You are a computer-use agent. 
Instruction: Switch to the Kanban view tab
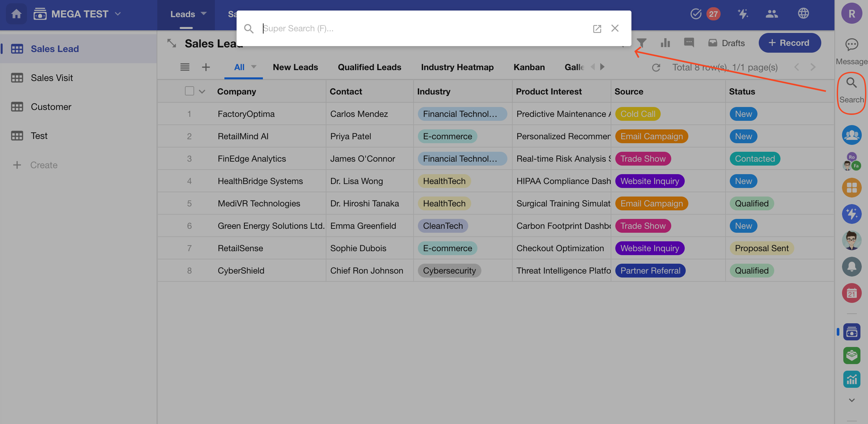[529, 67]
